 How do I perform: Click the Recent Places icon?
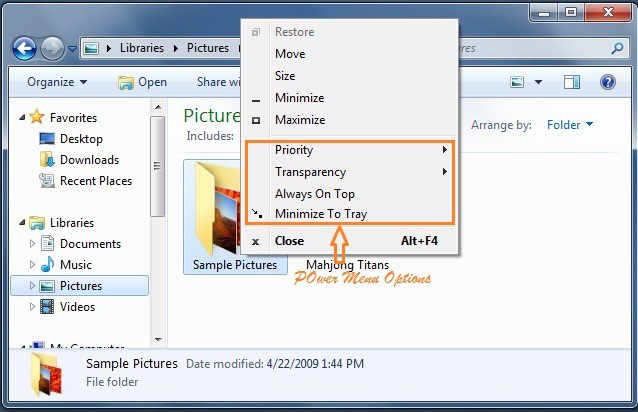(47, 181)
